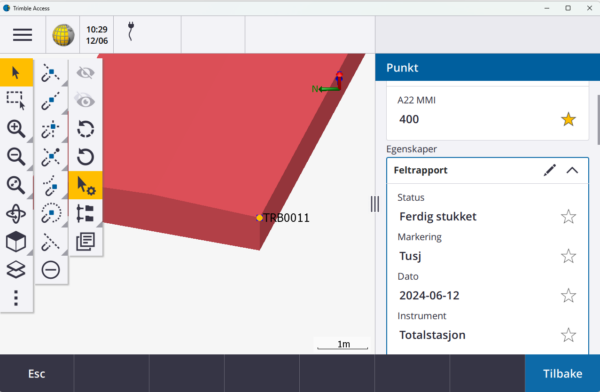
Task: Click the Esc softkey
Action: tap(37, 373)
